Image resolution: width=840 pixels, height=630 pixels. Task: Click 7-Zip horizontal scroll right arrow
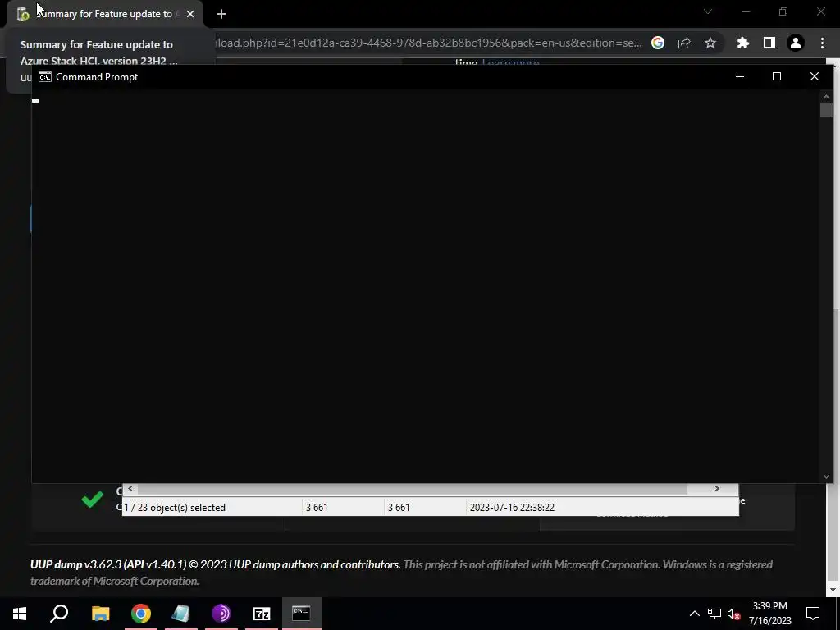[x=717, y=489]
